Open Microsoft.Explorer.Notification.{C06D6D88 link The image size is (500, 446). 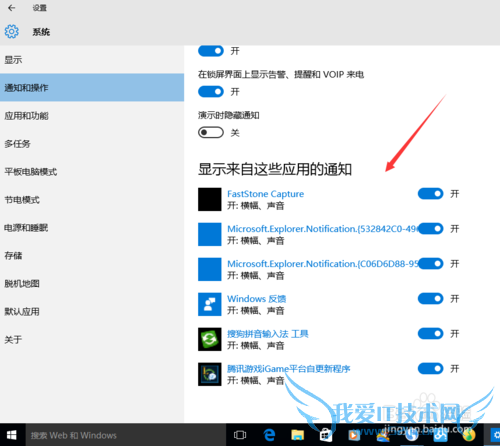tap(323, 264)
